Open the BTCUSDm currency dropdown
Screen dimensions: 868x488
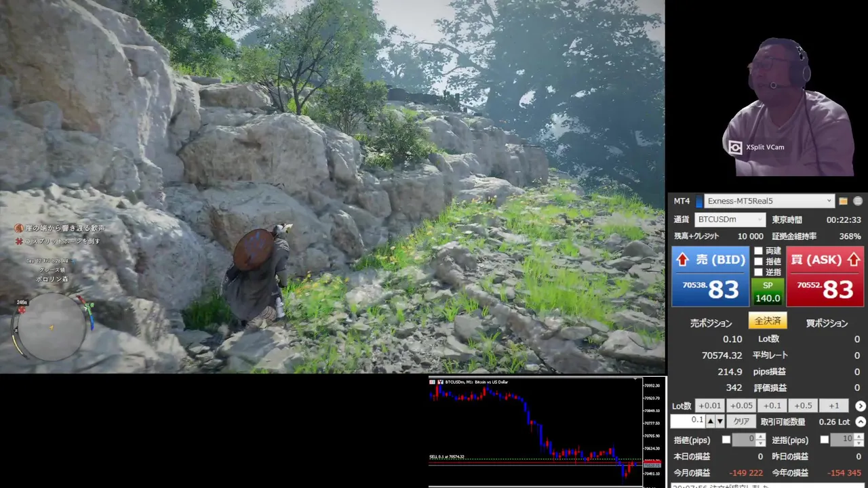[x=730, y=220]
